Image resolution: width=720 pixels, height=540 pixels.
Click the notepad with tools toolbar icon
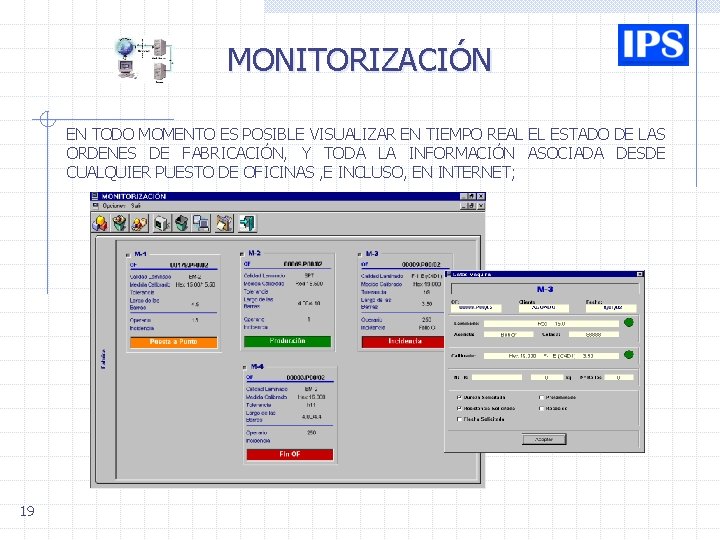(x=224, y=224)
